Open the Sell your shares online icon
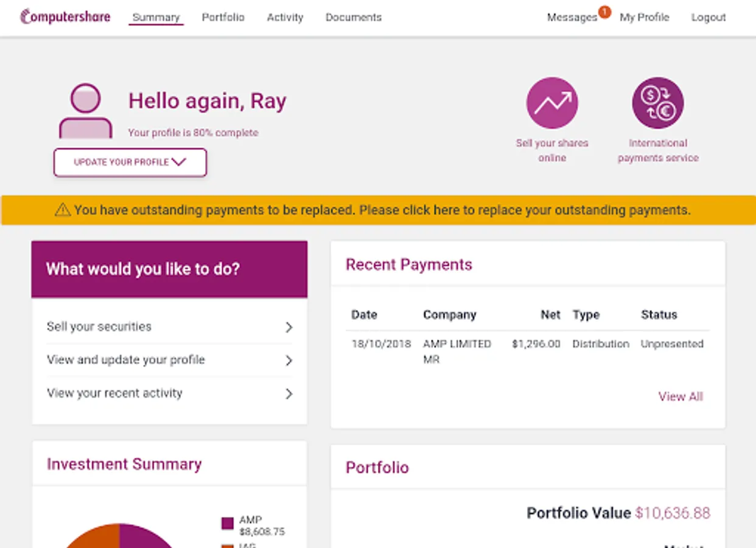 551,102
